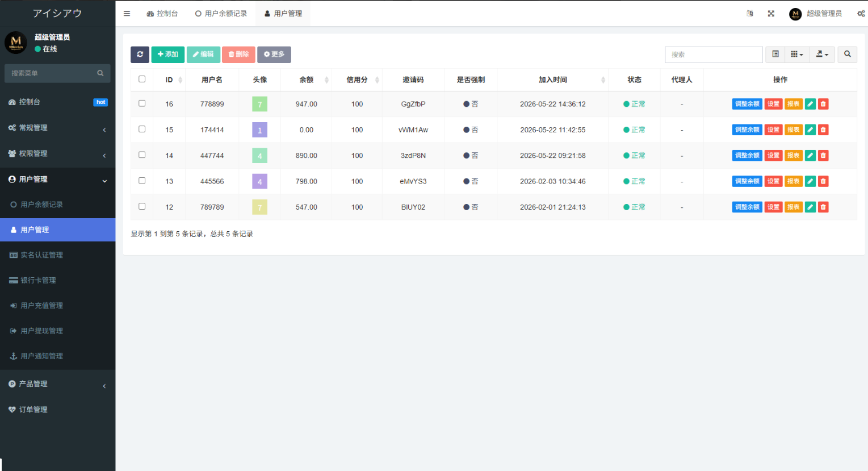Image resolution: width=868 pixels, height=471 pixels.
Task: Delete user 174414 with the trash icon
Action: 823,130
